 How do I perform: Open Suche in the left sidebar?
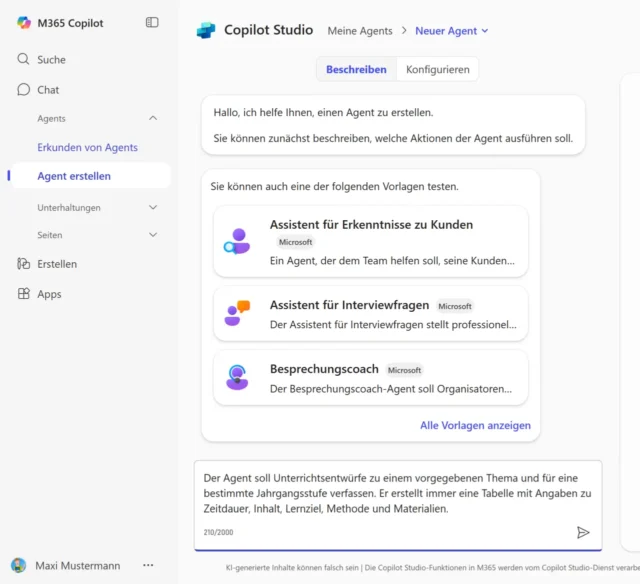click(x=51, y=60)
